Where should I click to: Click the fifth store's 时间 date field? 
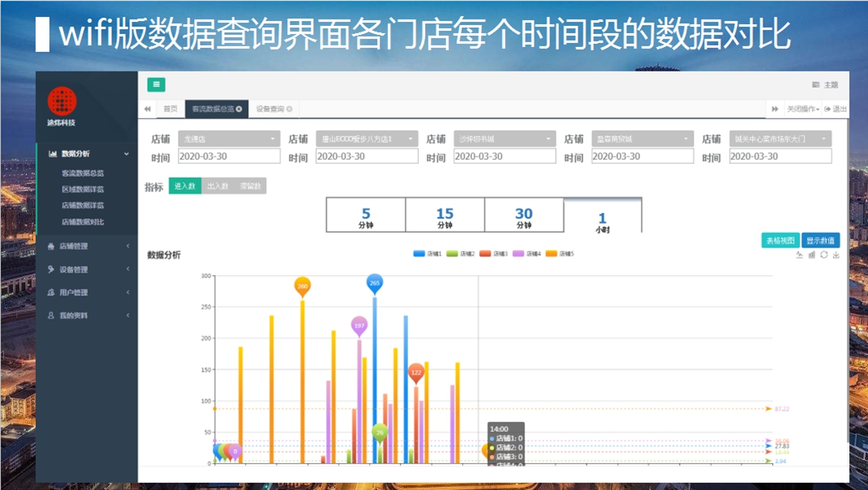click(x=780, y=156)
